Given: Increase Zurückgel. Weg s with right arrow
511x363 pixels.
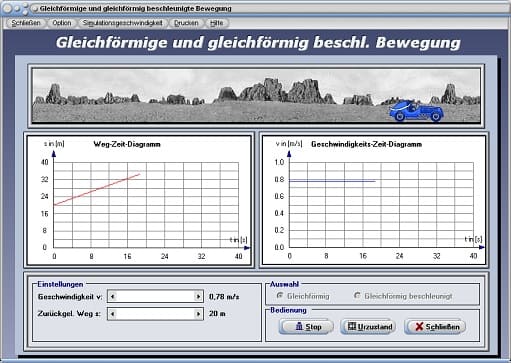Looking at the screenshot, I should coord(198,314).
